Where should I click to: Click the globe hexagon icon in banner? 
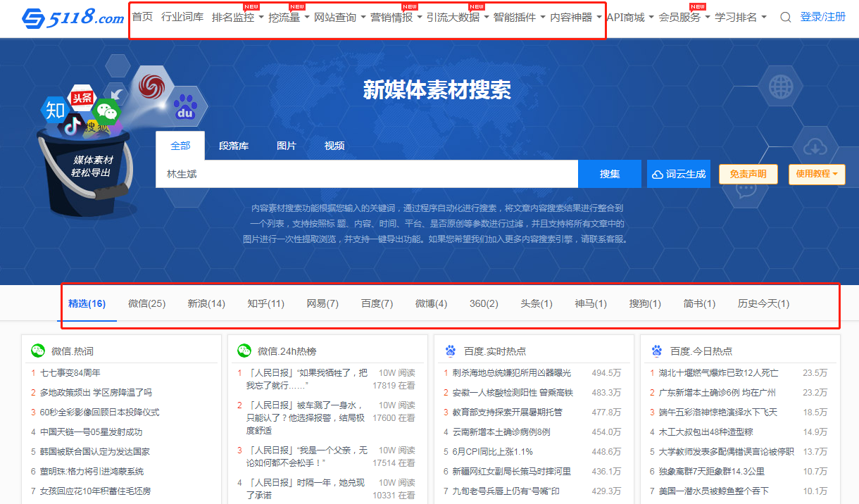click(782, 87)
